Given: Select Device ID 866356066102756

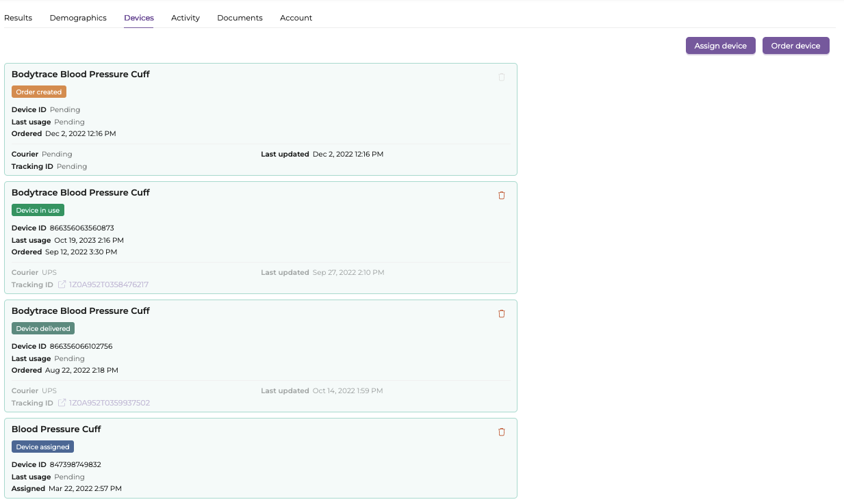Looking at the screenshot, I should click(81, 346).
